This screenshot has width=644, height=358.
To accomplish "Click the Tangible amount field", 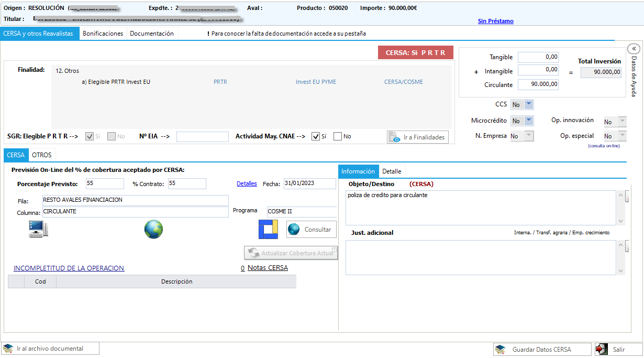I will click(538, 57).
